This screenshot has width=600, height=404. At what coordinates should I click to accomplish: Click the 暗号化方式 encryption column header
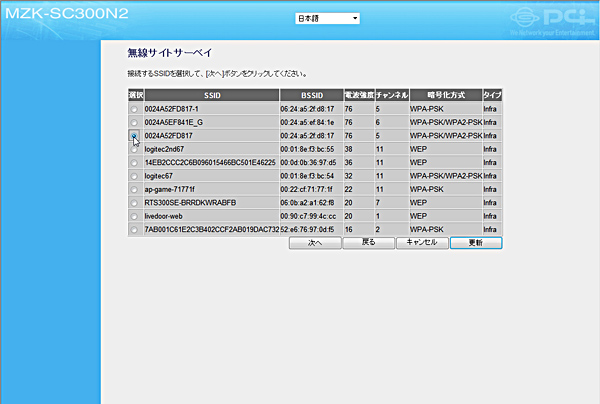[444, 94]
